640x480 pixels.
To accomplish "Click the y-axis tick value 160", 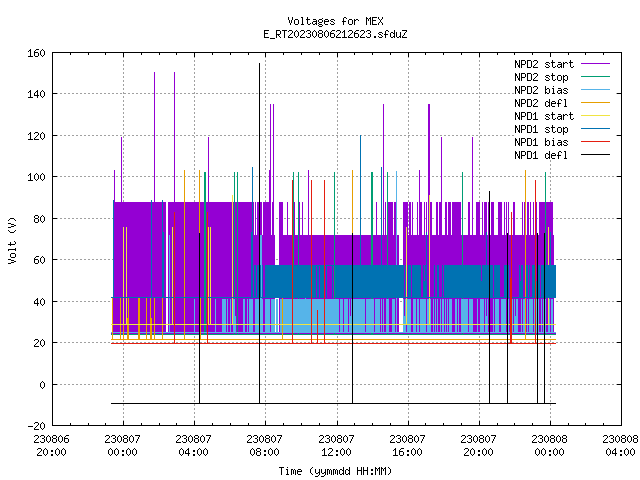I will (x=36, y=53).
